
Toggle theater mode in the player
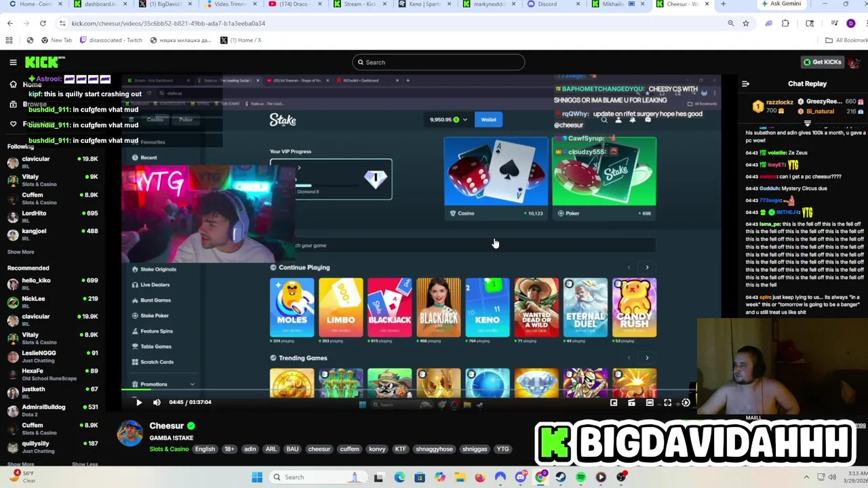click(650, 403)
